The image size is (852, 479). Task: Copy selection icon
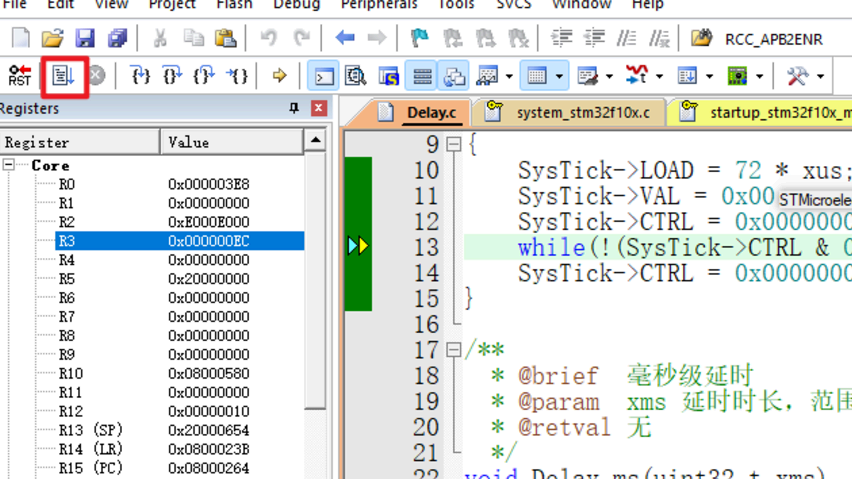point(193,38)
